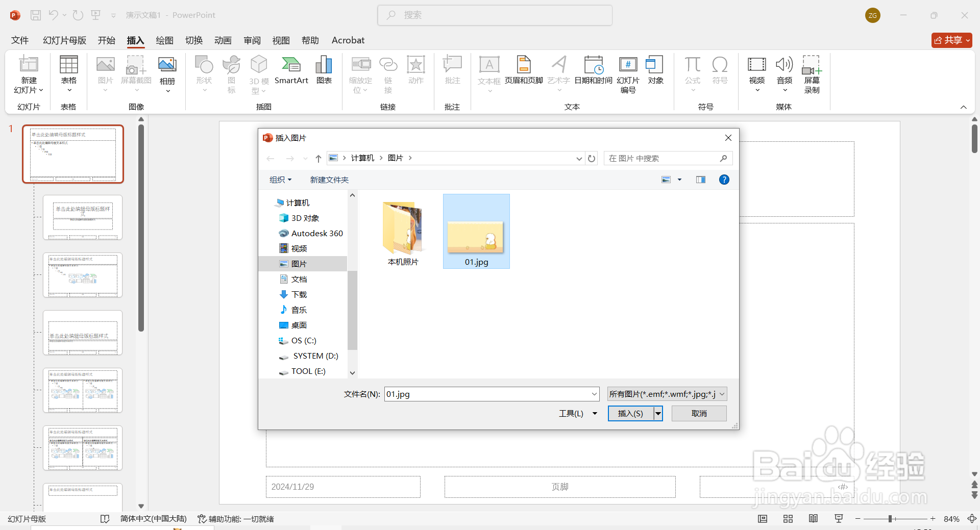The width and height of the screenshot is (980, 530).
Task: Toggle the preview pane in the dialog
Action: pos(700,180)
